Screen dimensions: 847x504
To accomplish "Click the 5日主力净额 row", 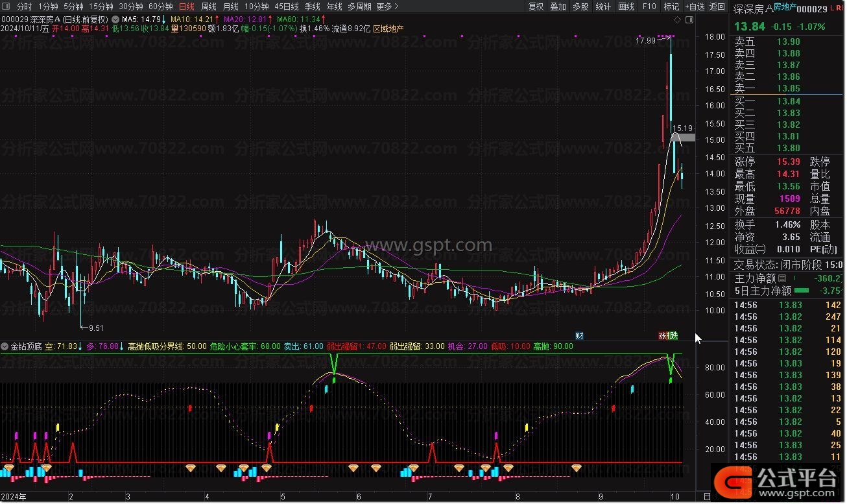I will click(787, 291).
